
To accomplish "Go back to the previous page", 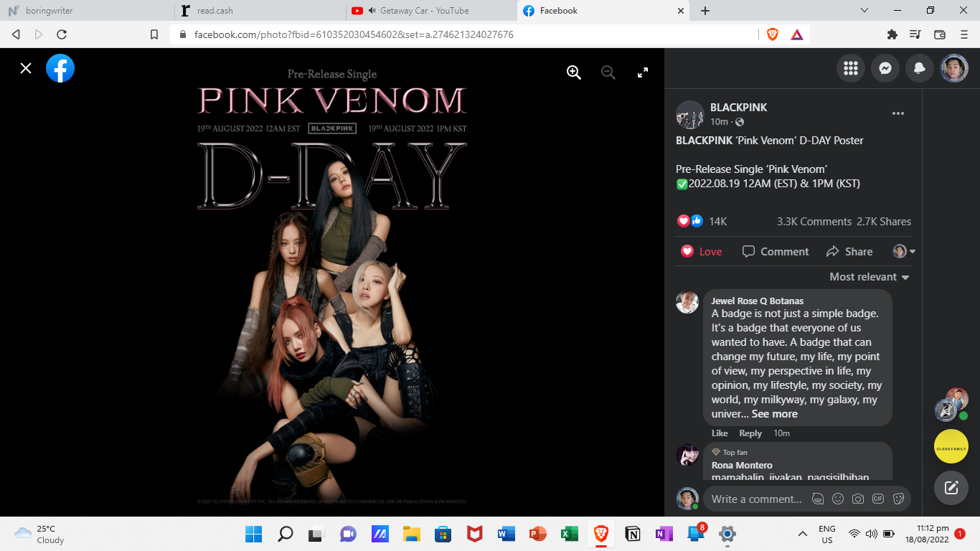I will coord(16,34).
